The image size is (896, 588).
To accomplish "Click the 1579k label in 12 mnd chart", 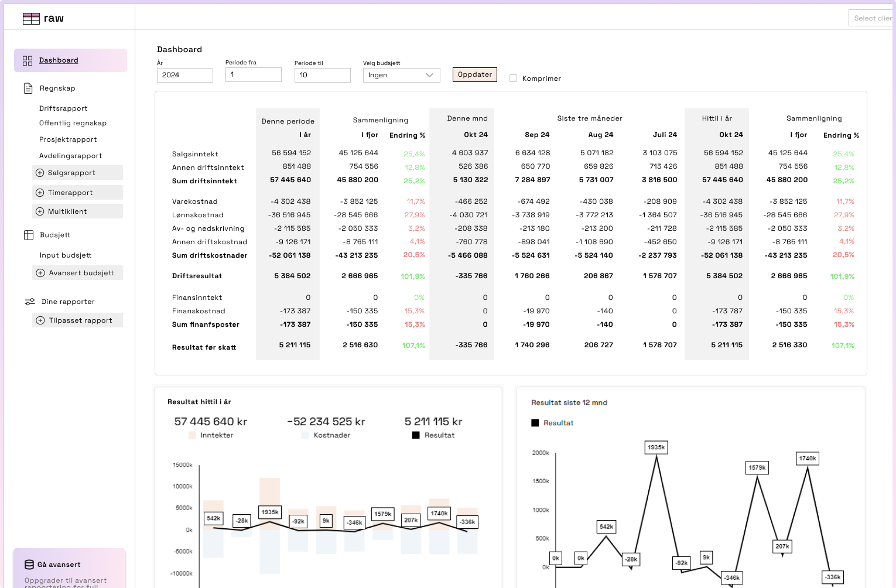I will 757,468.
